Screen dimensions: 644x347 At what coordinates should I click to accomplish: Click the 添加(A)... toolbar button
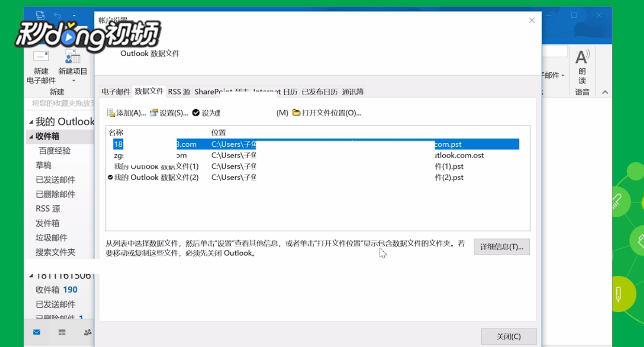(126, 113)
